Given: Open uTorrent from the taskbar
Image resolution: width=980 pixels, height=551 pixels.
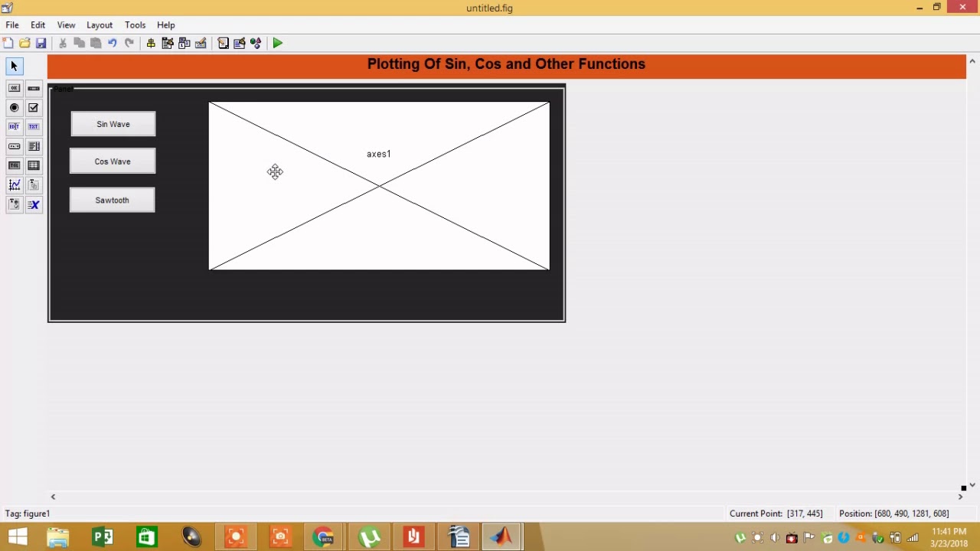Looking at the screenshot, I should pyautogui.click(x=369, y=537).
